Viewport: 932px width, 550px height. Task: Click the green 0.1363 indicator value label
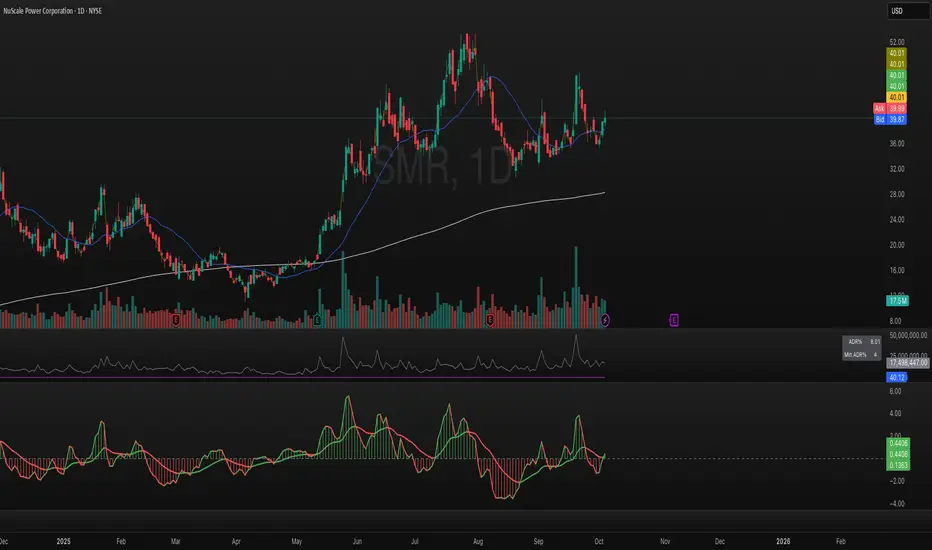point(898,466)
